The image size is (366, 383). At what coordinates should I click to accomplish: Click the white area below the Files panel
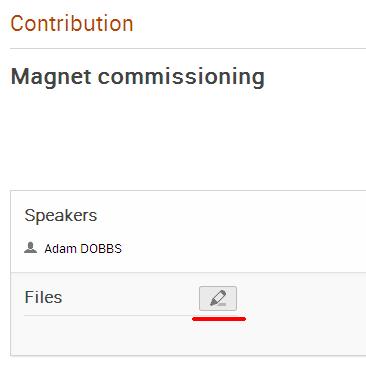click(x=188, y=370)
